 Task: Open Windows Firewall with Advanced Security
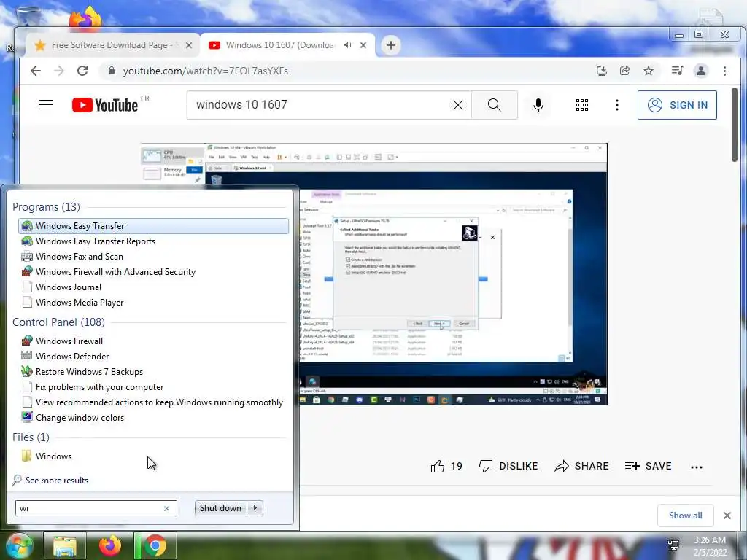tap(153, 271)
